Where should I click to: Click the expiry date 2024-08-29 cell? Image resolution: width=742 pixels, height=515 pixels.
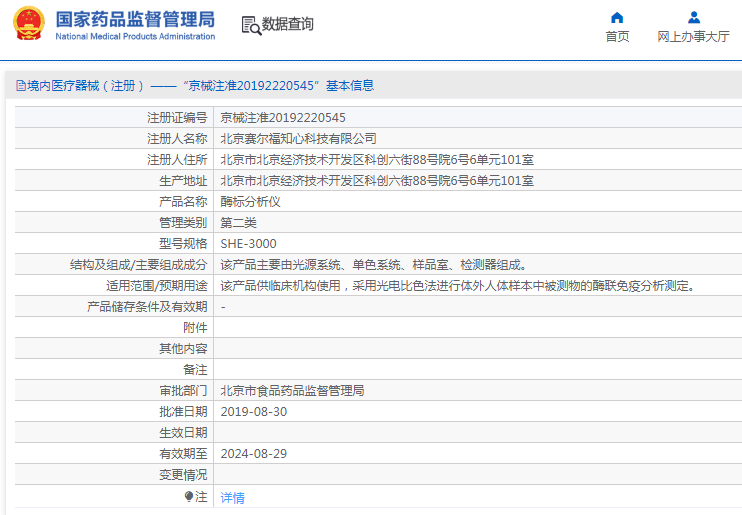pyautogui.click(x=254, y=454)
